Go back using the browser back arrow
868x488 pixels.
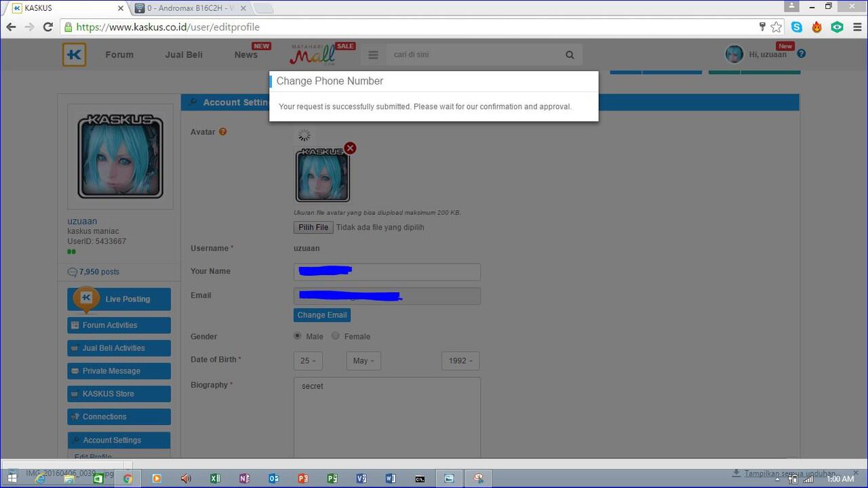pos(11,27)
